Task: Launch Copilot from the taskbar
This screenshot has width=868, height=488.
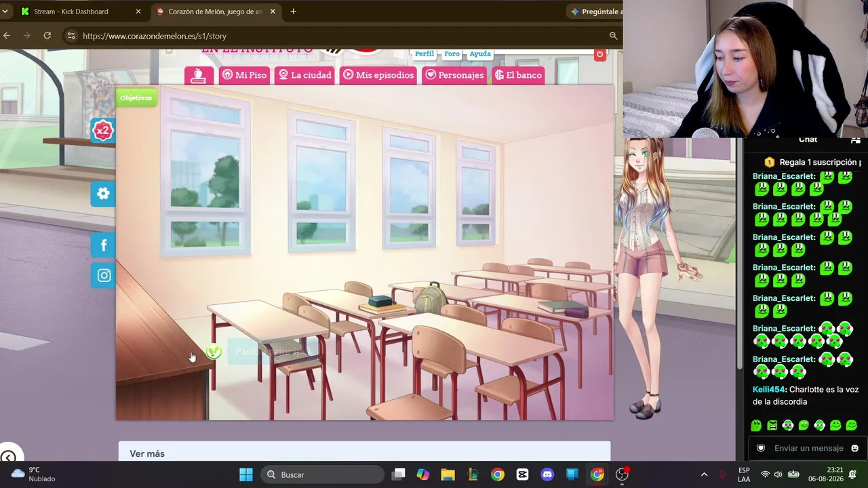Action: tap(423, 474)
